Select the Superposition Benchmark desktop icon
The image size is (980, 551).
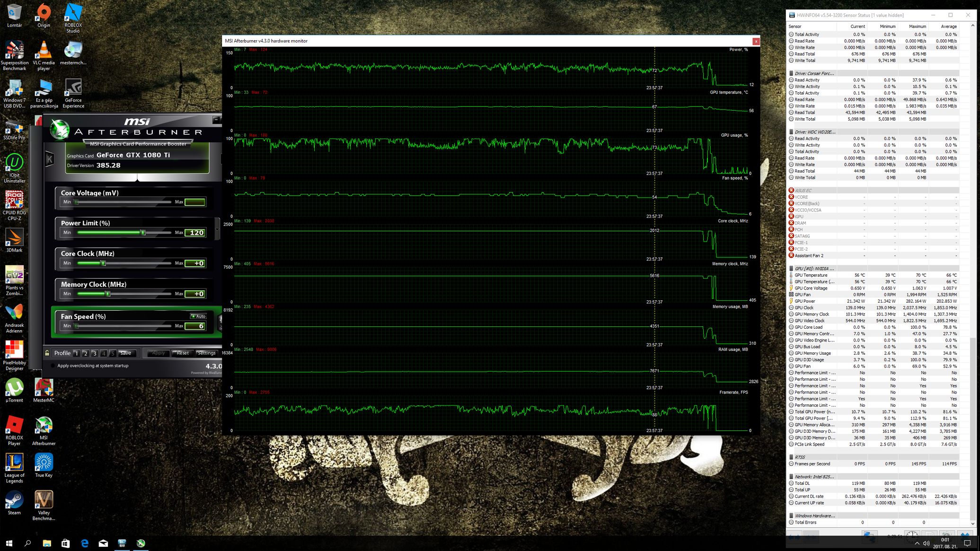point(14,55)
